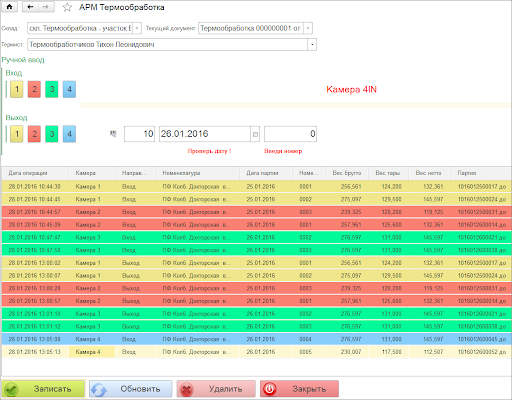Click the Home icon in the toolbar
Screen dimensions: 512x400
coord(9,7)
